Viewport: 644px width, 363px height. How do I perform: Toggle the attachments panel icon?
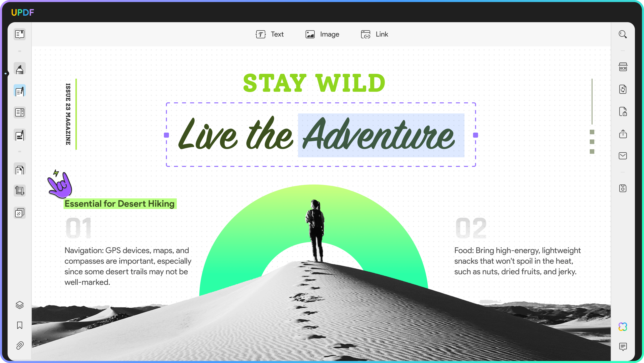pos(19,346)
